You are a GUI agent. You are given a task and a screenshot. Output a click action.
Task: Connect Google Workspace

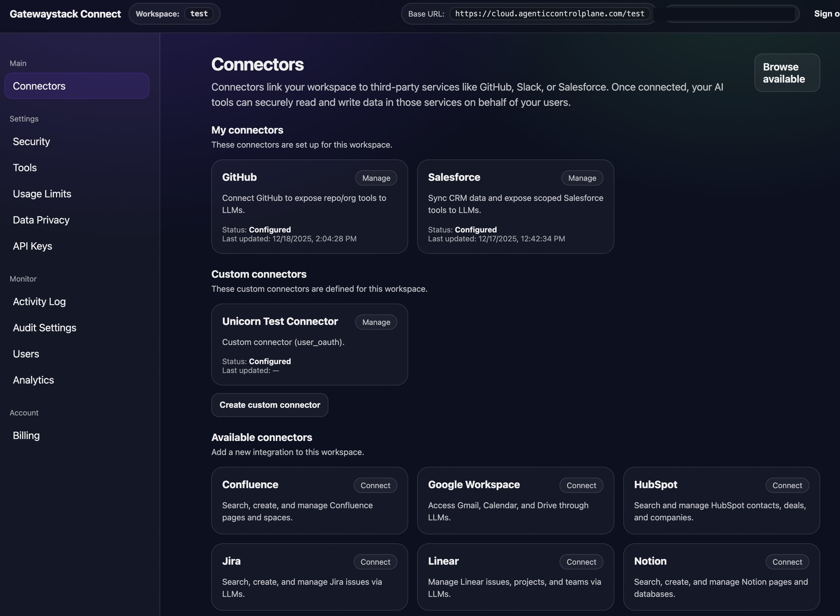coord(581,485)
